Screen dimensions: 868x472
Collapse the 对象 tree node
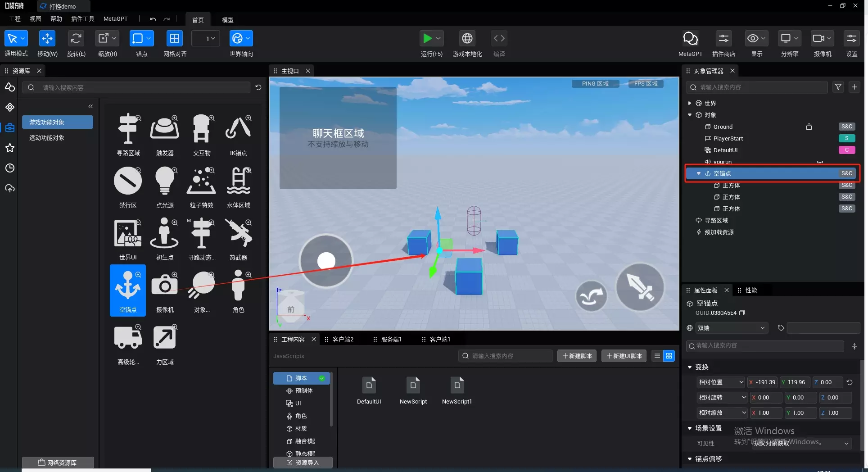(689, 115)
